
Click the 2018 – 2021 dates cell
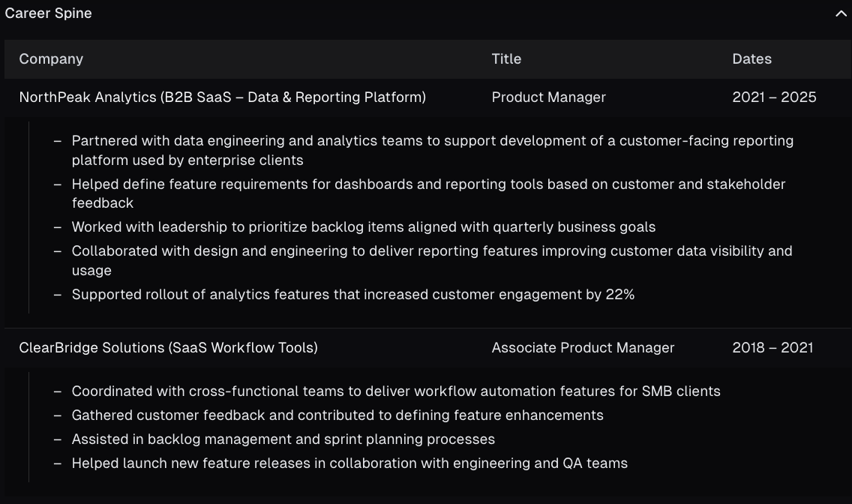click(x=772, y=347)
